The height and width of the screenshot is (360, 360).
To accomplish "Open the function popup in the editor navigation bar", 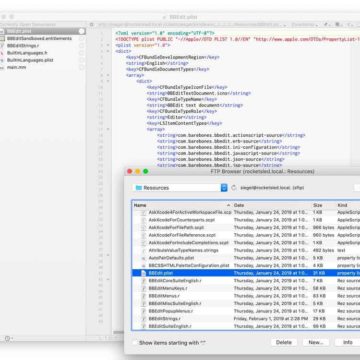I will click(x=305, y=25).
